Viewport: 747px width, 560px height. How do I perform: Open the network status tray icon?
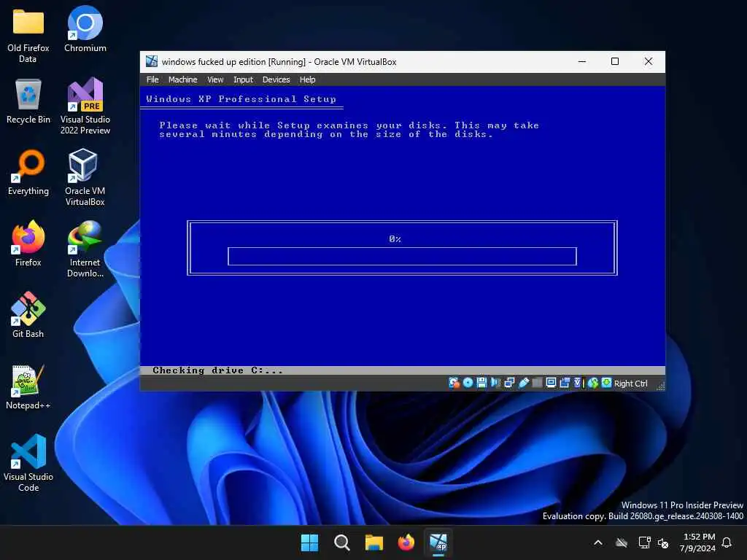644,542
